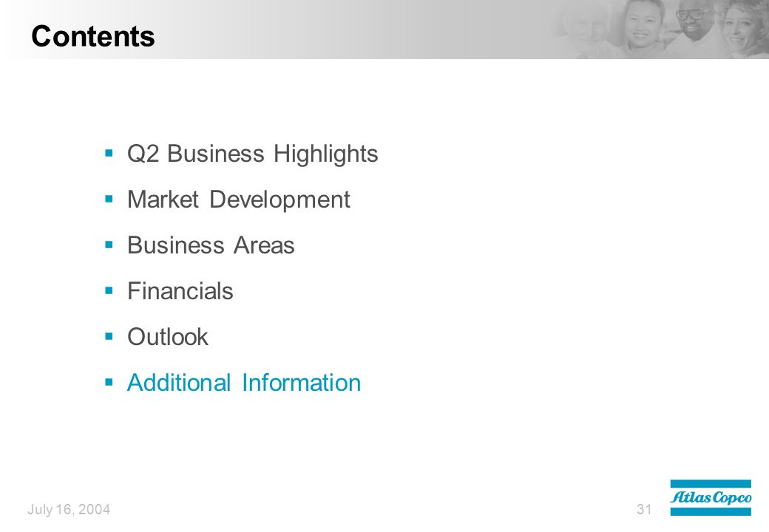
Task: Go to the Market Development section
Action: pos(239,199)
